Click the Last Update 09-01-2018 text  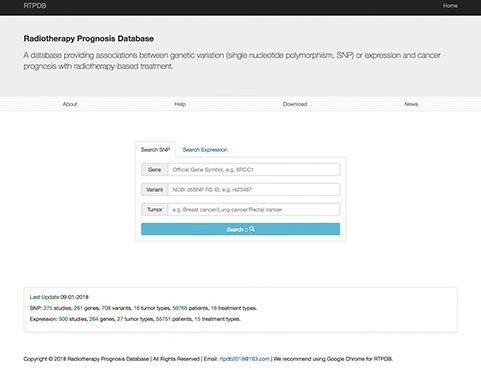(x=59, y=297)
